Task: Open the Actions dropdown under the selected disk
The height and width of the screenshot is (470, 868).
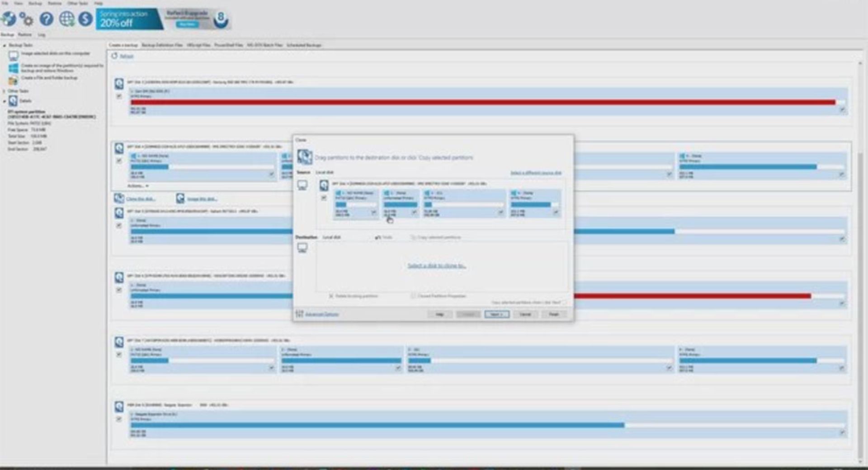Action: point(138,186)
